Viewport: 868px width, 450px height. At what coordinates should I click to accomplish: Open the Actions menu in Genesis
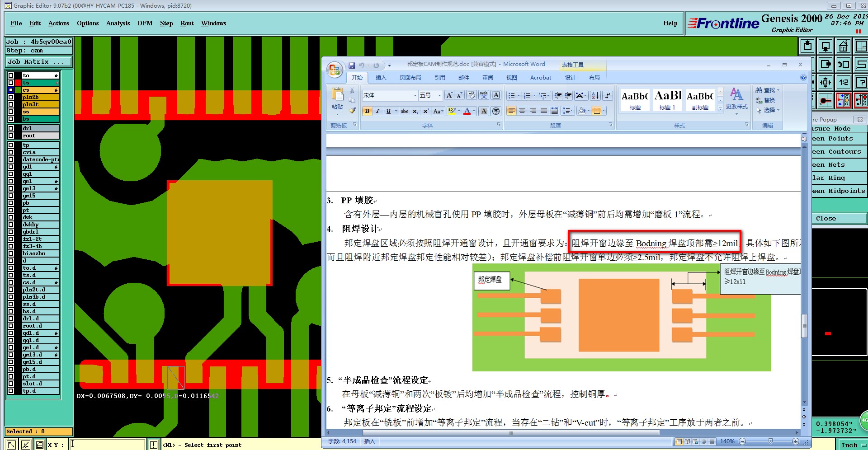59,23
